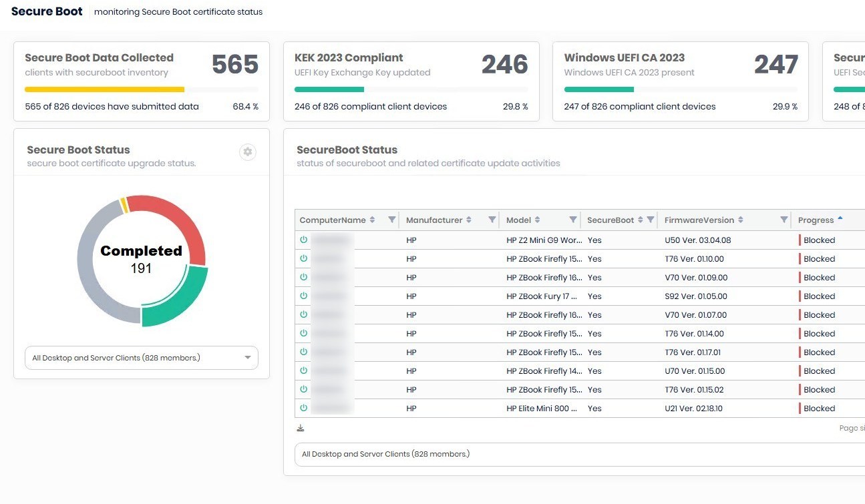Image resolution: width=865 pixels, height=504 pixels.
Task: Toggle sort on Manufacturer column
Action: point(469,220)
